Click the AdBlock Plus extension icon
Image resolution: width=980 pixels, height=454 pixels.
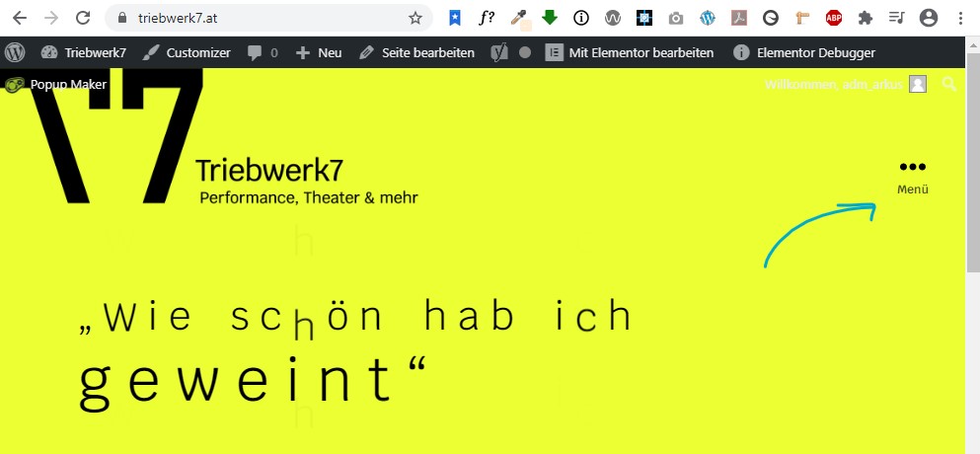click(x=834, y=18)
